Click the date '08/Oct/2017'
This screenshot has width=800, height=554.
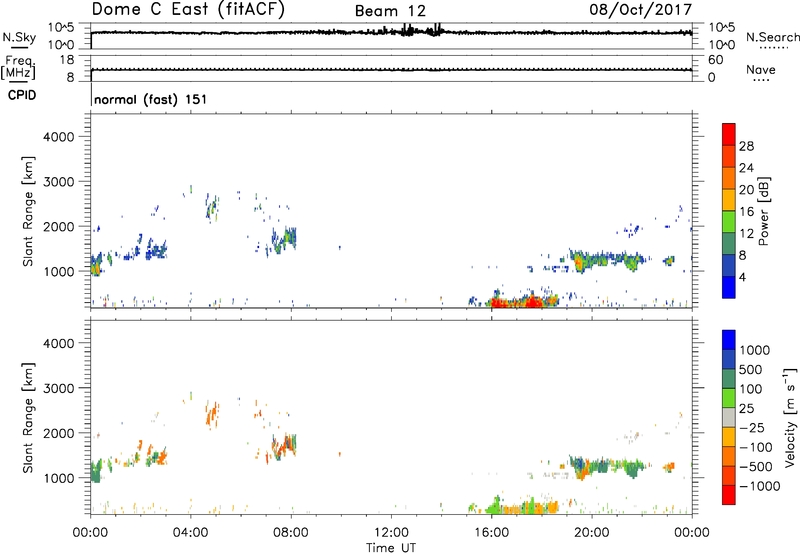pyautogui.click(x=641, y=10)
